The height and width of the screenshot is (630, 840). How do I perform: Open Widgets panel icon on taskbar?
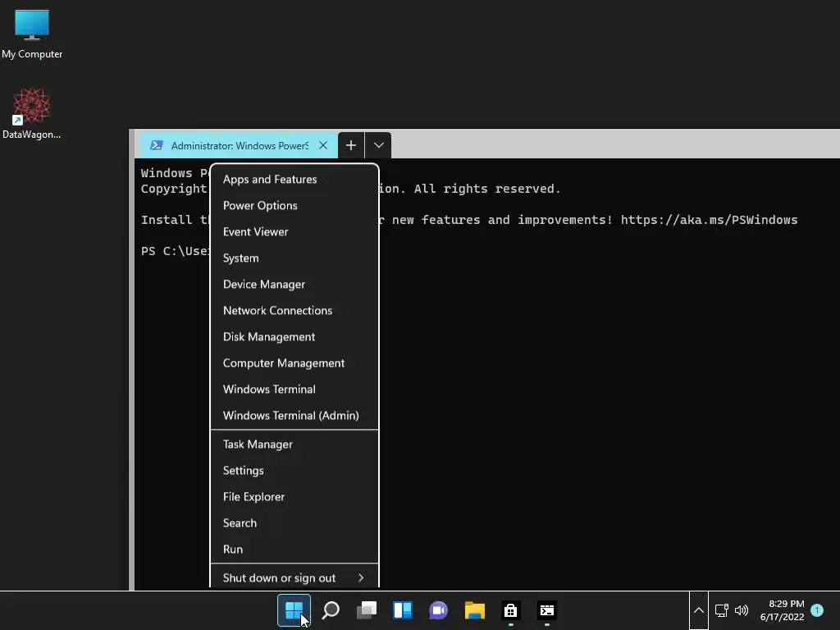click(x=402, y=610)
